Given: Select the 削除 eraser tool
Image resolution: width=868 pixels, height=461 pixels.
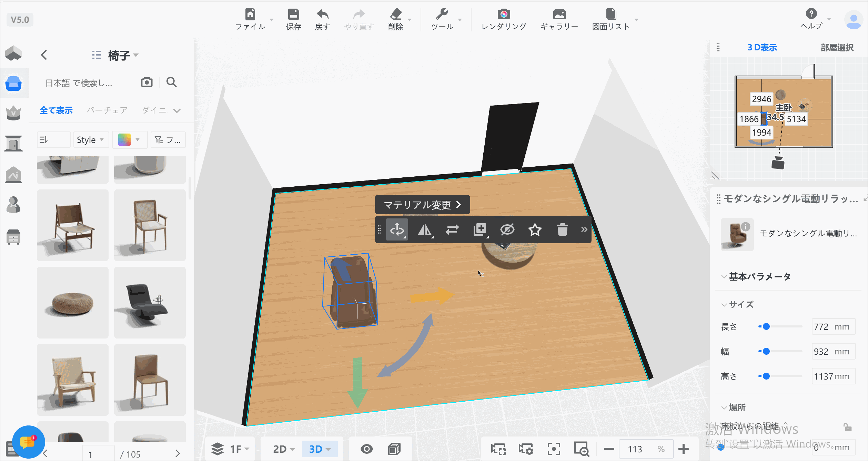Looking at the screenshot, I should [x=396, y=14].
